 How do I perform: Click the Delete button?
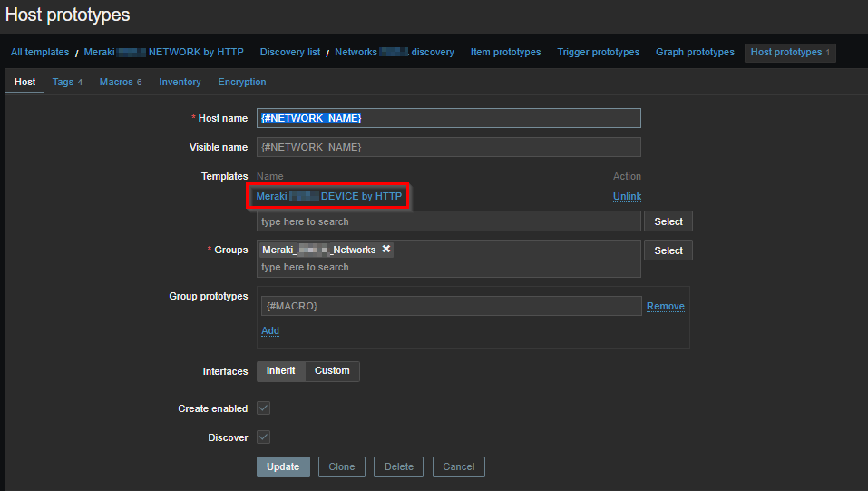398,466
